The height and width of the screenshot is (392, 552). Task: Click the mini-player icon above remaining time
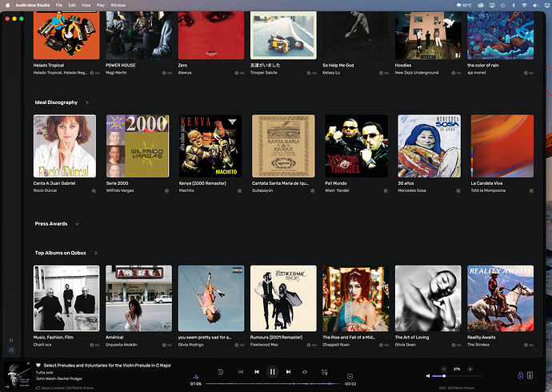[350, 377]
